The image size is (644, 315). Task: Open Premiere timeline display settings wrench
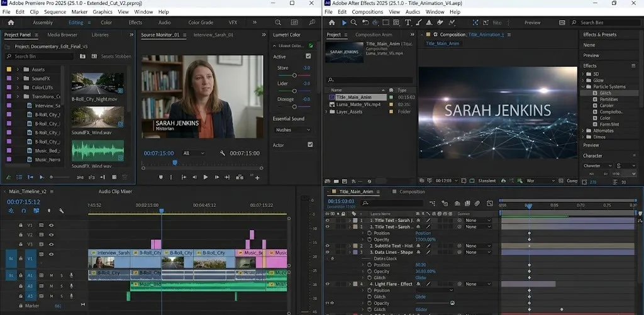(x=61, y=211)
